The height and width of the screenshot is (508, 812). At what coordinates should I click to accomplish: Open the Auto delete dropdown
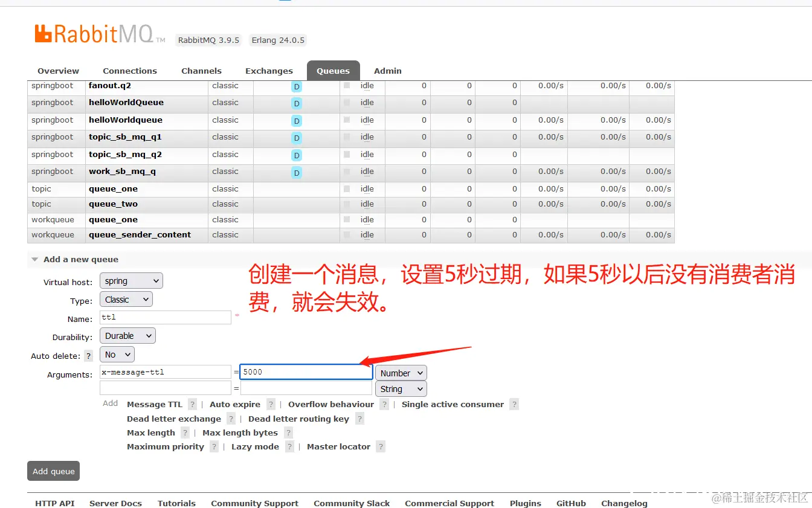[x=117, y=355]
